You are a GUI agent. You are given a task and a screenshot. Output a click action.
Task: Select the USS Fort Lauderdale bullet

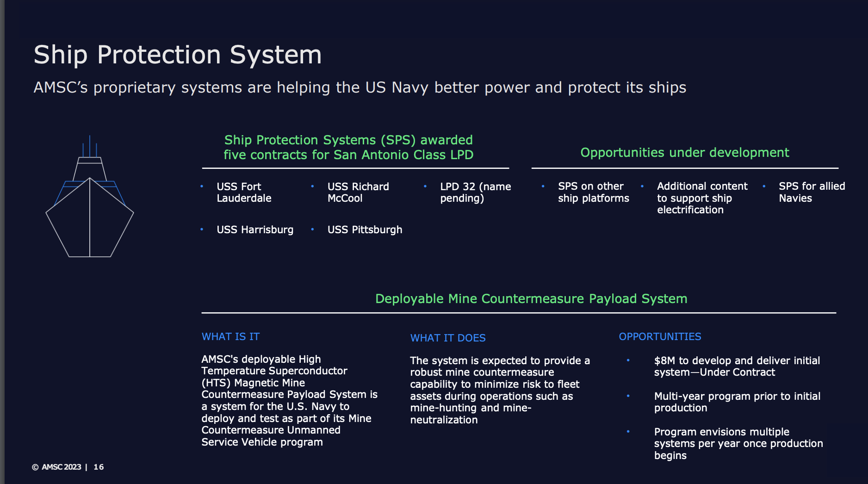(x=244, y=192)
